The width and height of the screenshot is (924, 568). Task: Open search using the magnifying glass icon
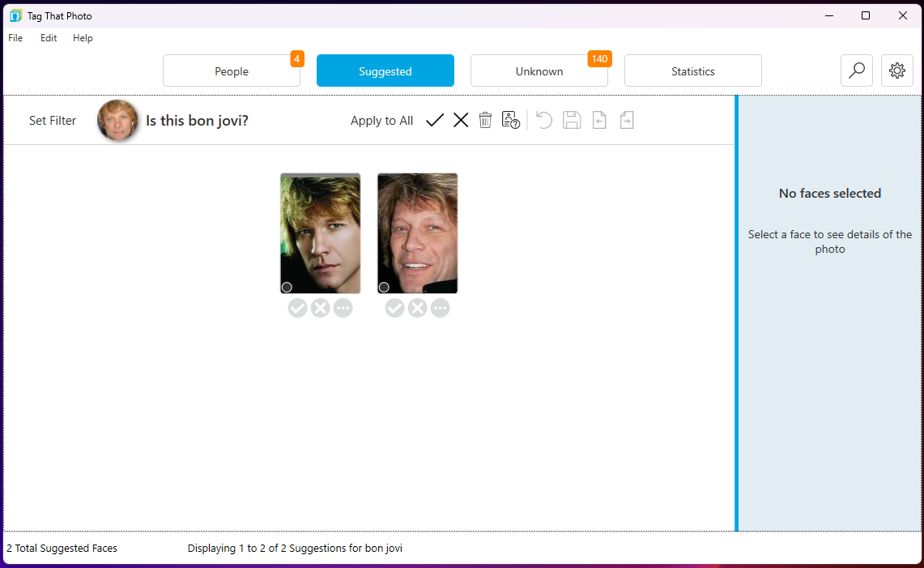pos(857,70)
